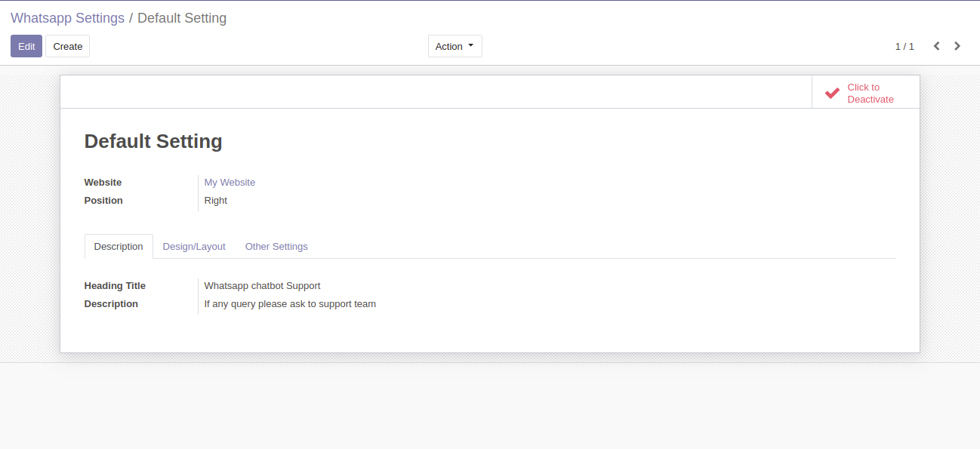This screenshot has height=449, width=980.
Task: Click the Create button
Action: [x=67, y=46]
